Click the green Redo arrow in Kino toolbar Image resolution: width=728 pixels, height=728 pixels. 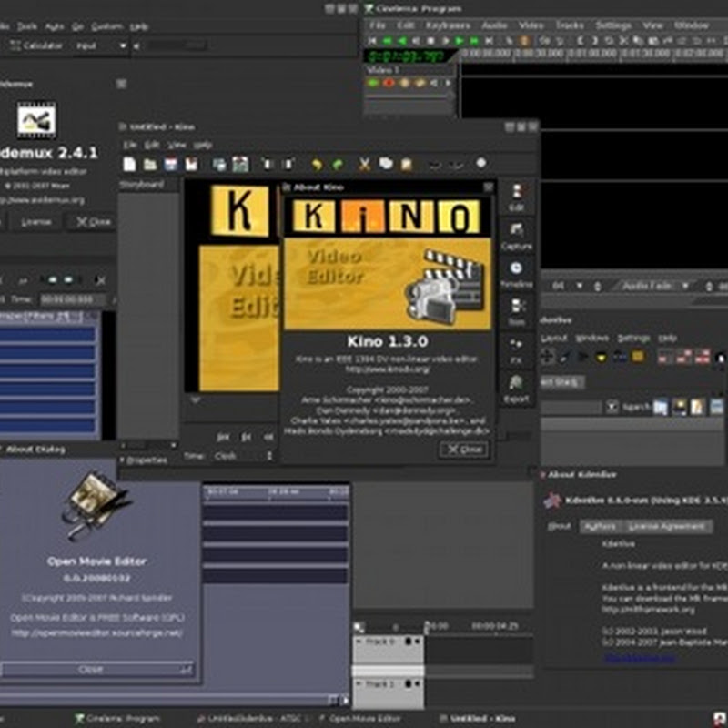pyautogui.click(x=338, y=165)
